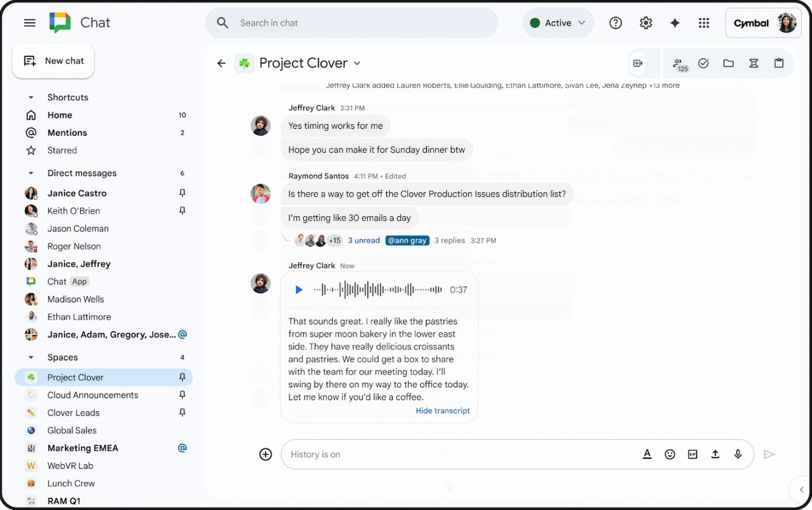
Task: Expand the Spaces section
Action: click(30, 356)
